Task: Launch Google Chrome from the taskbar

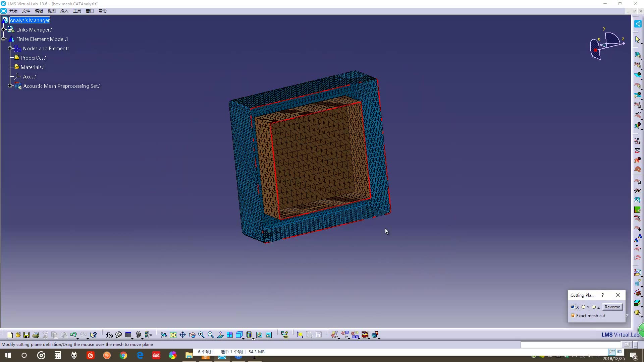Action: (x=123, y=355)
